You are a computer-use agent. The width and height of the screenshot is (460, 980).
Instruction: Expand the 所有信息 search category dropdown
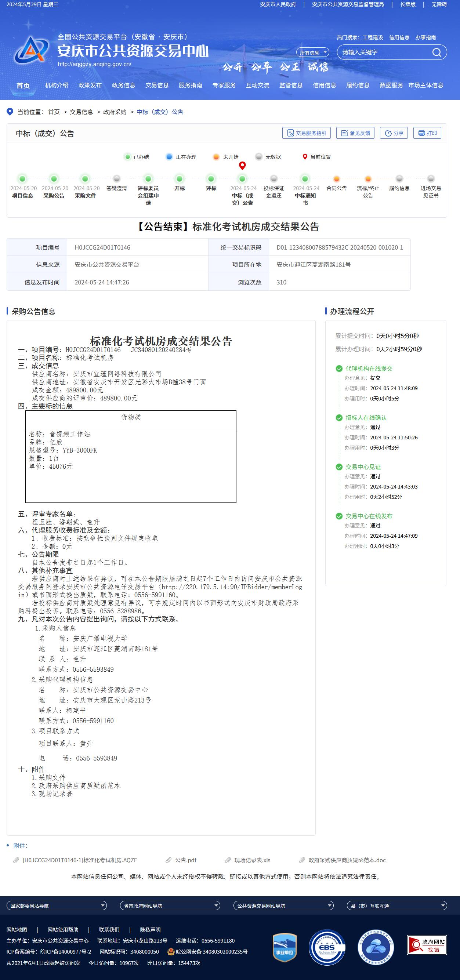tap(313, 52)
